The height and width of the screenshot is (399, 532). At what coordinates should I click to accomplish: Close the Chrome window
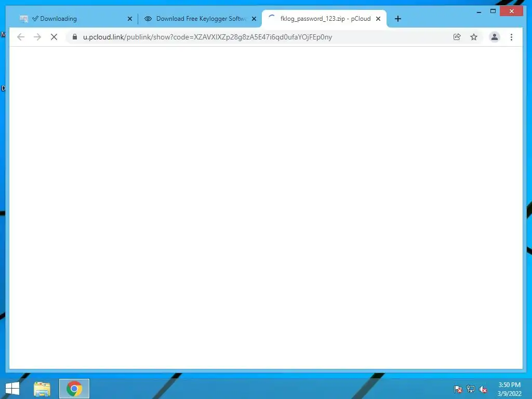point(512,11)
